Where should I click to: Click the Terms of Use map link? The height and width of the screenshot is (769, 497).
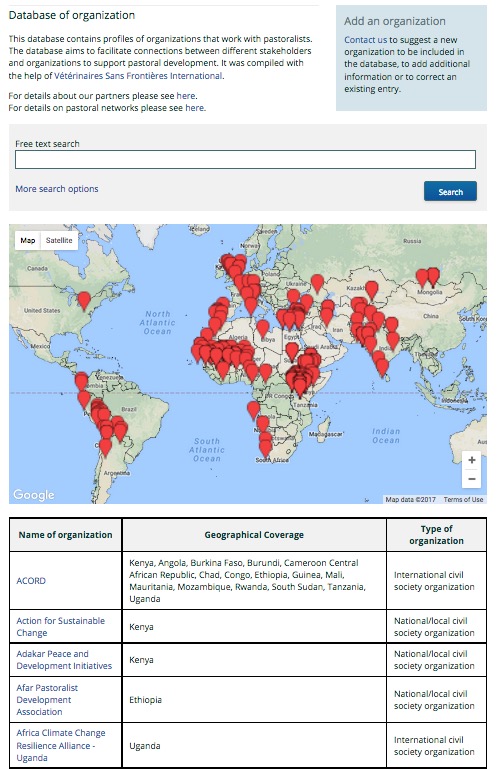click(463, 499)
